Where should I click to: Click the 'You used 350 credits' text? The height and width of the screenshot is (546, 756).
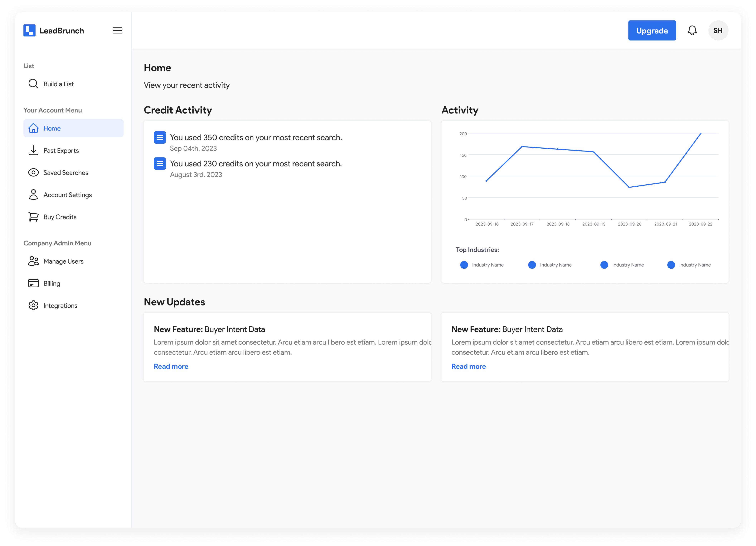(x=256, y=138)
